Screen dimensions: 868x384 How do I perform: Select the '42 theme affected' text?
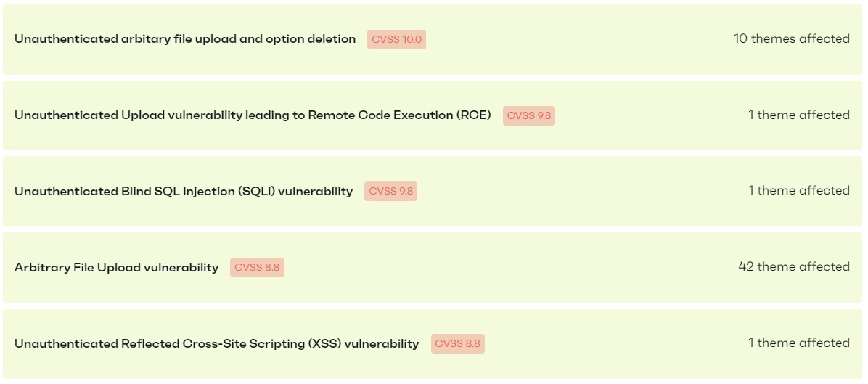(x=794, y=267)
